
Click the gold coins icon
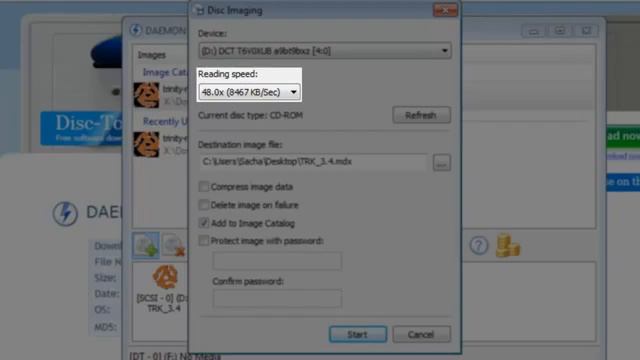coord(507,245)
